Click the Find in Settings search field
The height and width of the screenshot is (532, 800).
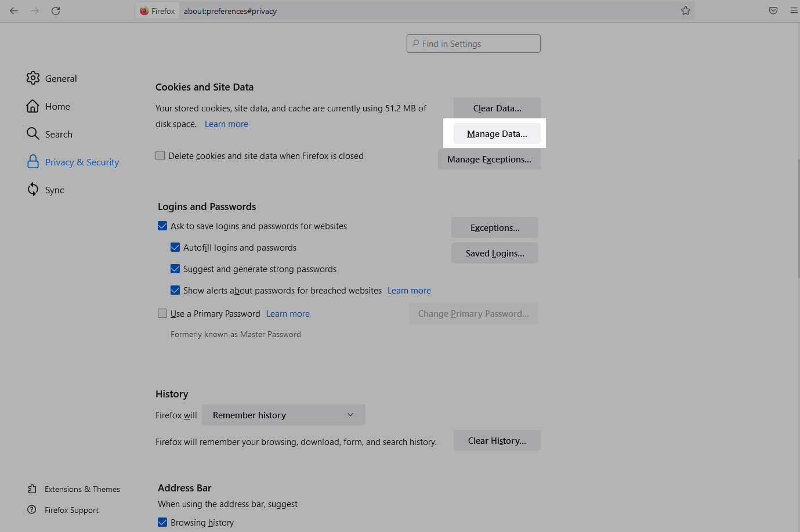474,44
